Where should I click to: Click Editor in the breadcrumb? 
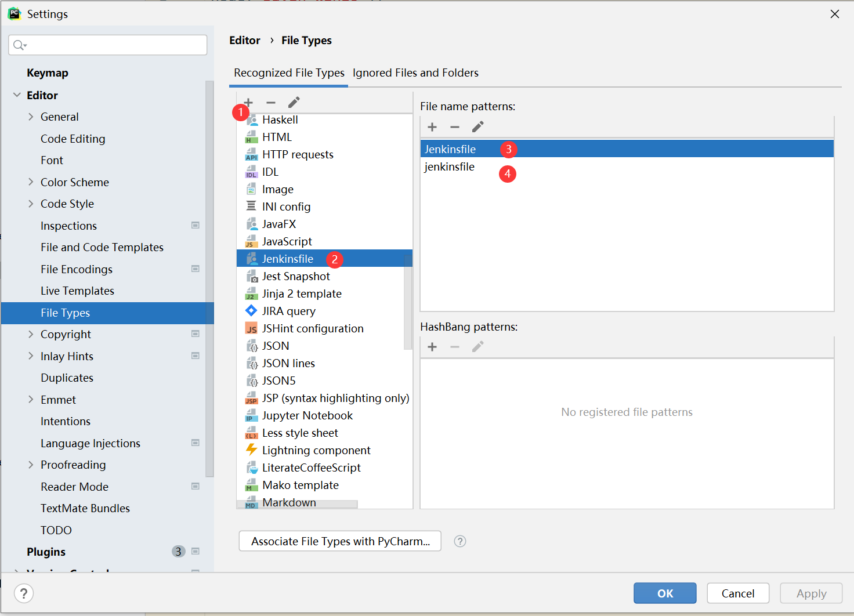(x=245, y=40)
